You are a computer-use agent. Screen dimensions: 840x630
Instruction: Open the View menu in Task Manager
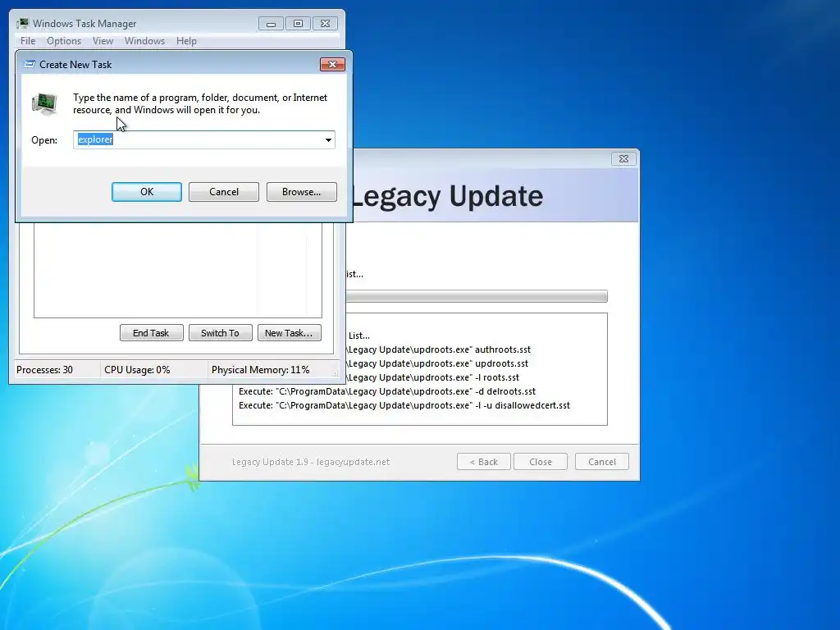(103, 41)
